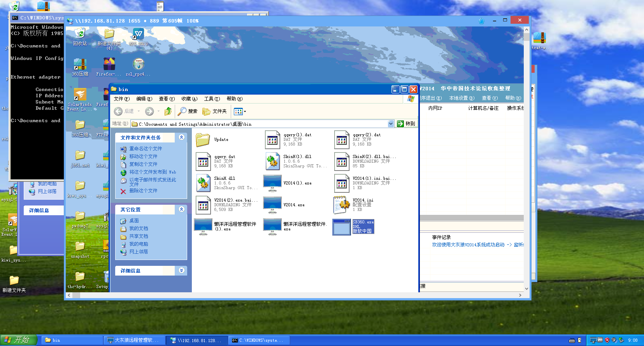The height and width of the screenshot is (346, 644).
Task: Select the 懒洋洋远程管理软件.exe file
Action: (x=295, y=227)
